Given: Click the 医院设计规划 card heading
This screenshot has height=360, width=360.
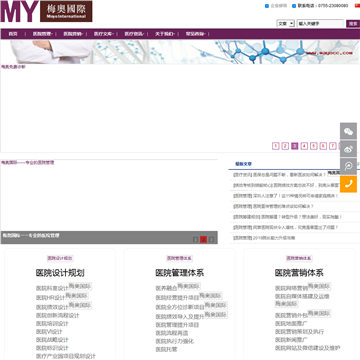Looking at the screenshot, I should pos(60,273).
